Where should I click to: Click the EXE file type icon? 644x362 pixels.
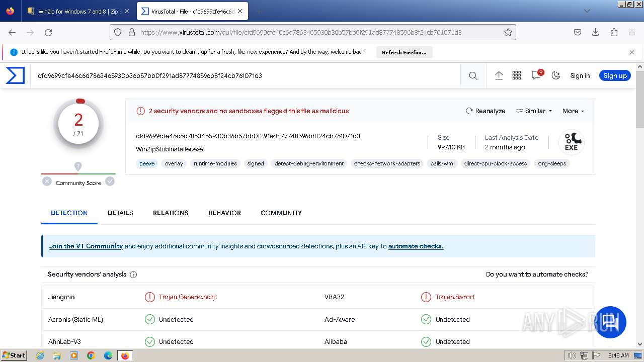point(571,142)
